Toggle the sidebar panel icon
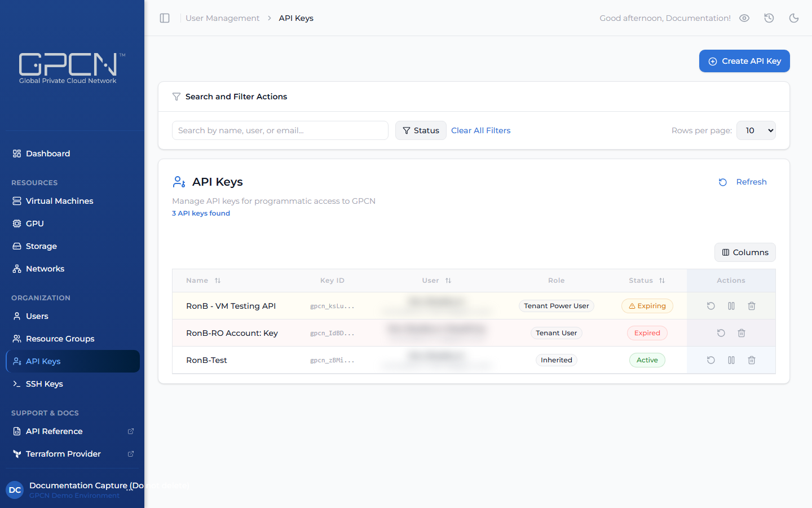The height and width of the screenshot is (508, 812). pyautogui.click(x=165, y=18)
